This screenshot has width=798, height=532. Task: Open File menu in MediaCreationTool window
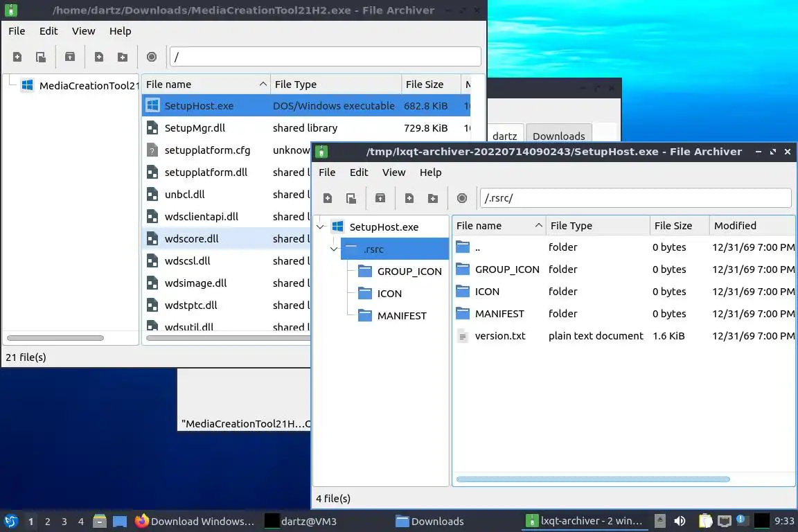coord(17,31)
